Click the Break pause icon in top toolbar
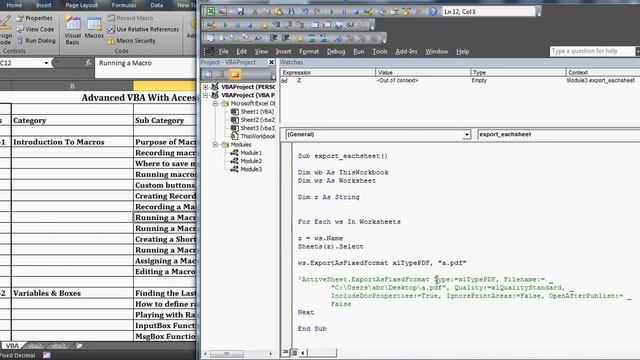640x360 pixels. 344,11
